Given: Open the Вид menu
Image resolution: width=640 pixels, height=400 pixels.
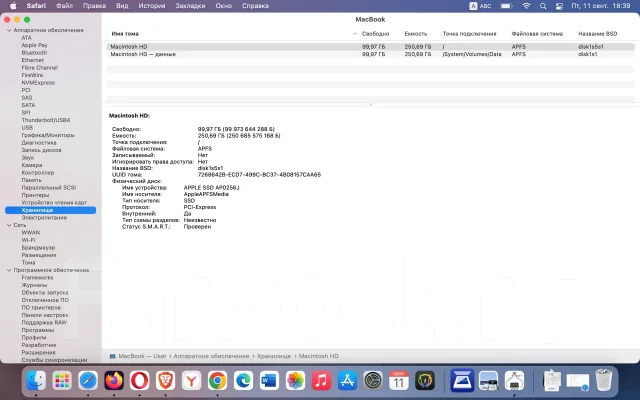Looking at the screenshot, I should click(x=122, y=6).
